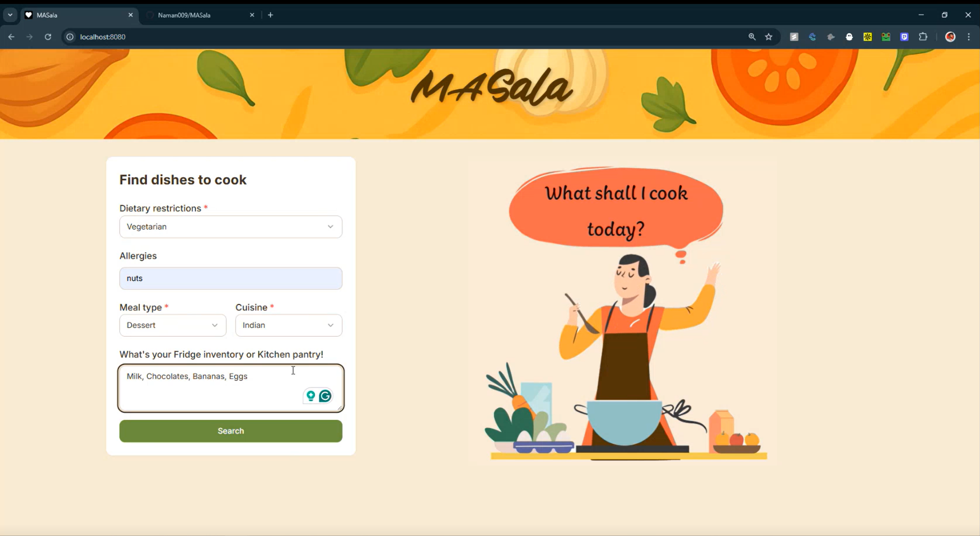Viewport: 980px width, 536px height.
Task: Open the Dietary restrictions dropdown
Action: 231,227
